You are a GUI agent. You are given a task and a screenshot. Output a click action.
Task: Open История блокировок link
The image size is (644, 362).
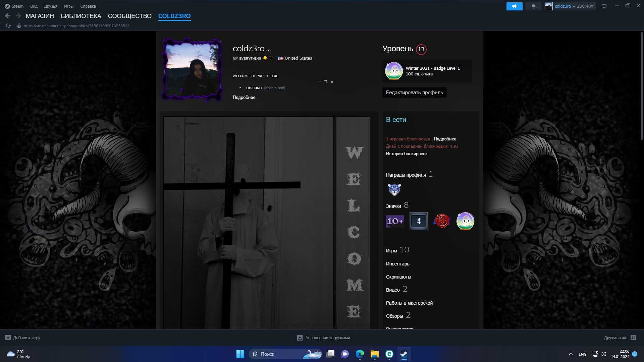407,154
